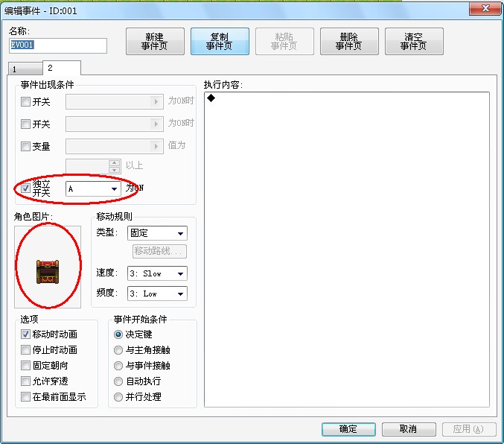504x444 pixels.
Task: Click the 应用(A) button
Action: (x=469, y=429)
